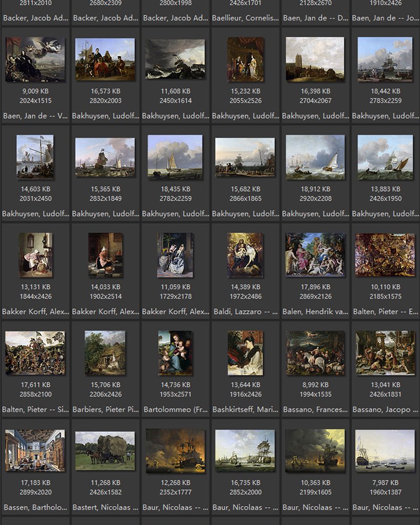This screenshot has height=525, width=420.
Task: Open the Bakhuysen thumbnail sized 13,883 KB
Action: (x=385, y=157)
